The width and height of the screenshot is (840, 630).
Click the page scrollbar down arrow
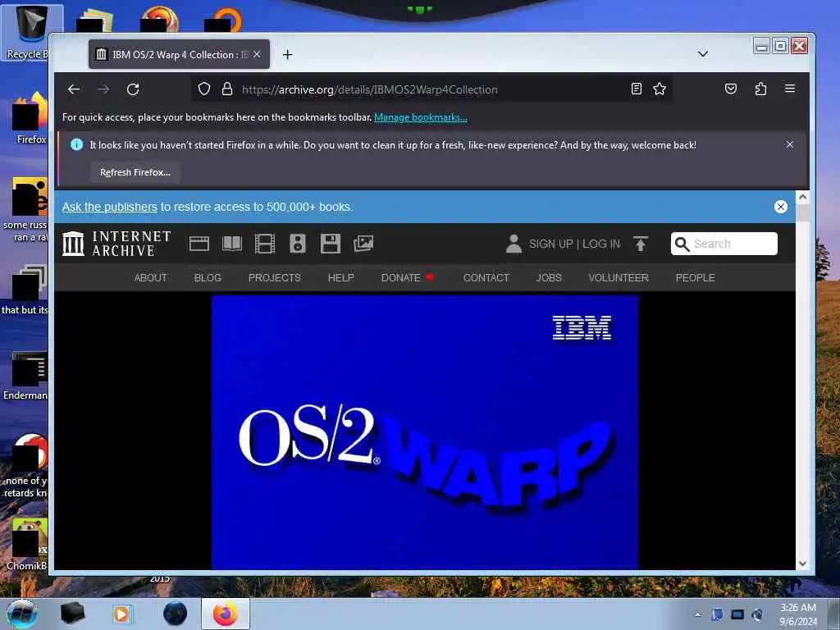(x=802, y=563)
